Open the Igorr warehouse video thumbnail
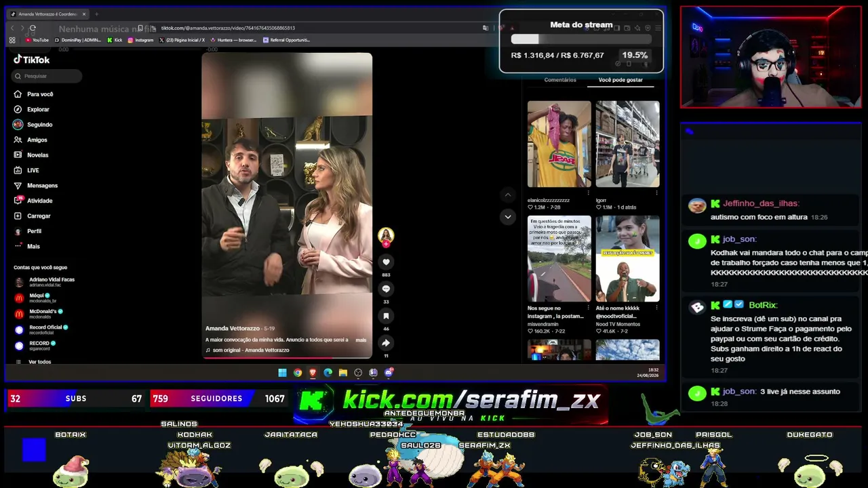Viewport: 868px width, 488px height. [627, 144]
